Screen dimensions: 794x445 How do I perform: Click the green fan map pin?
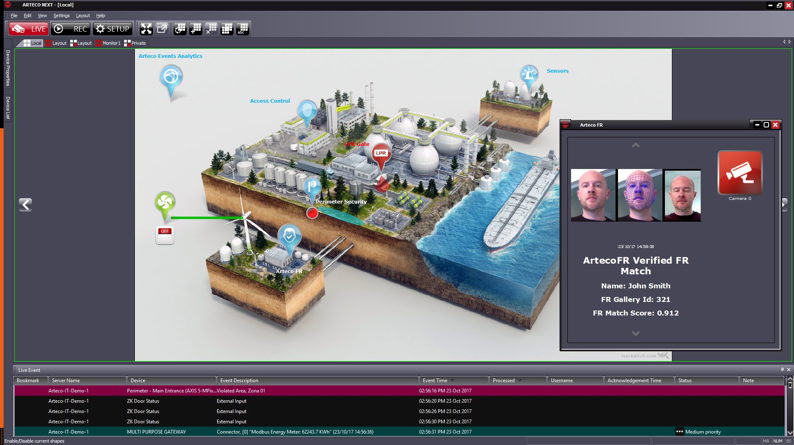(x=165, y=205)
